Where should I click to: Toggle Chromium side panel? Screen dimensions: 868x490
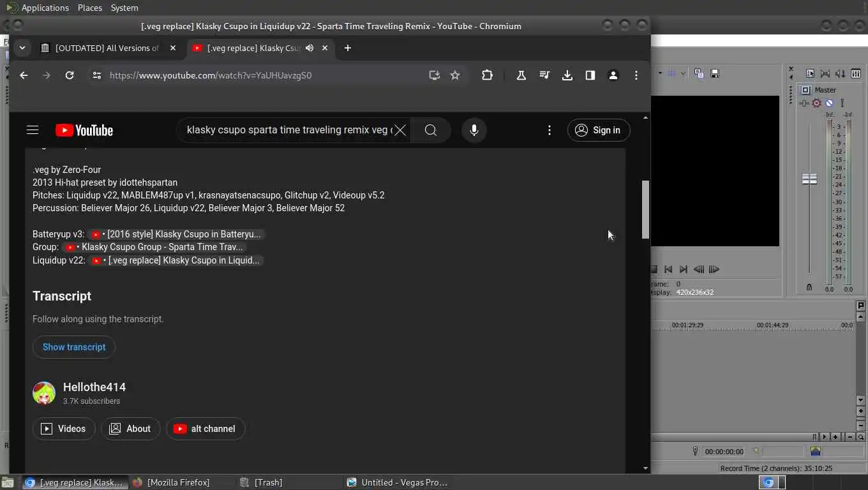(x=590, y=75)
